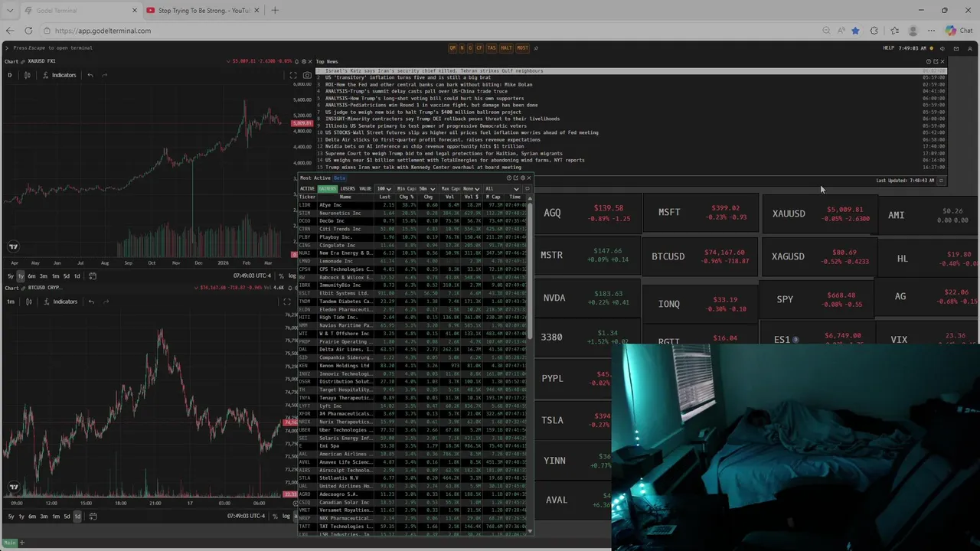Open XAUUSD chart settings gear
This screenshot has width=980, height=551.
coord(304,61)
